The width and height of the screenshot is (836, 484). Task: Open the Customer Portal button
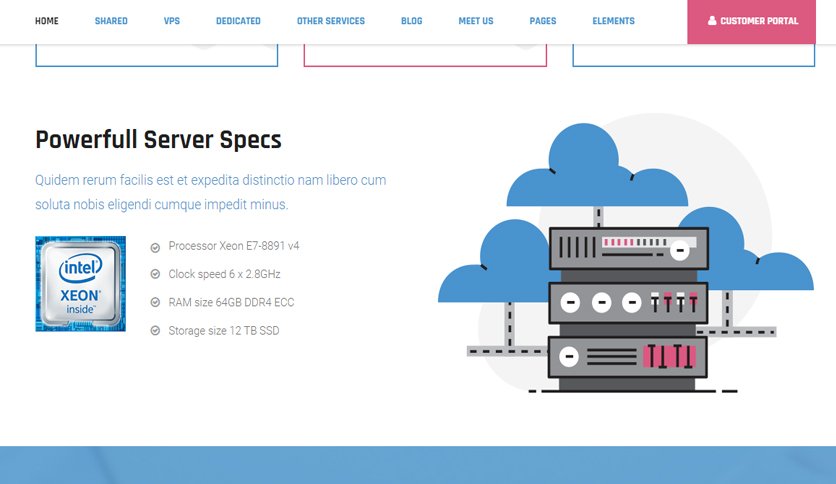pyautogui.click(x=751, y=22)
